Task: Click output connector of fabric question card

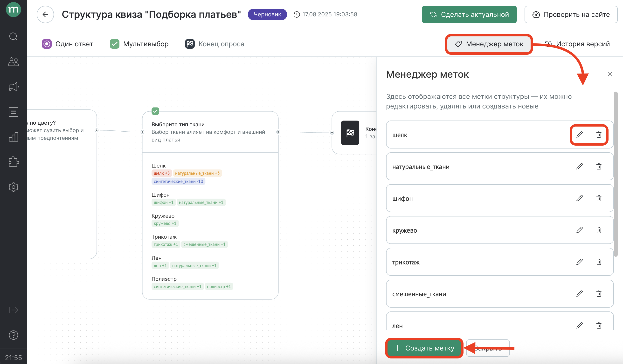Action: (278, 132)
